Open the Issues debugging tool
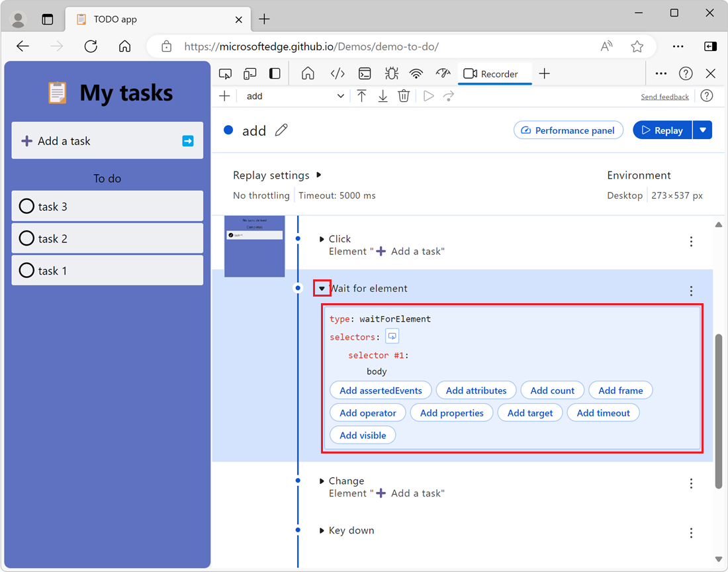The image size is (728, 572). tap(391, 73)
